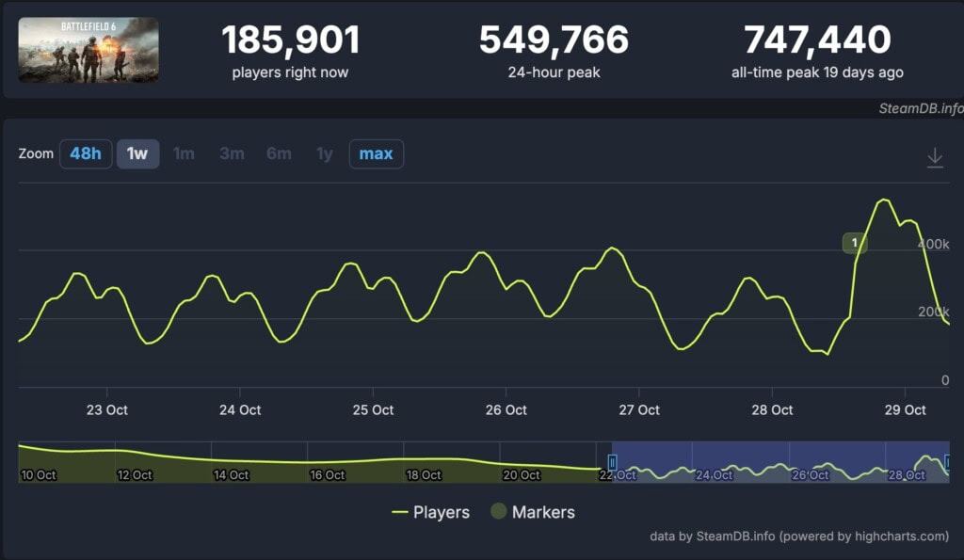The height and width of the screenshot is (560, 964).
Task: Click marker flag 1 on the chart
Action: [854, 244]
